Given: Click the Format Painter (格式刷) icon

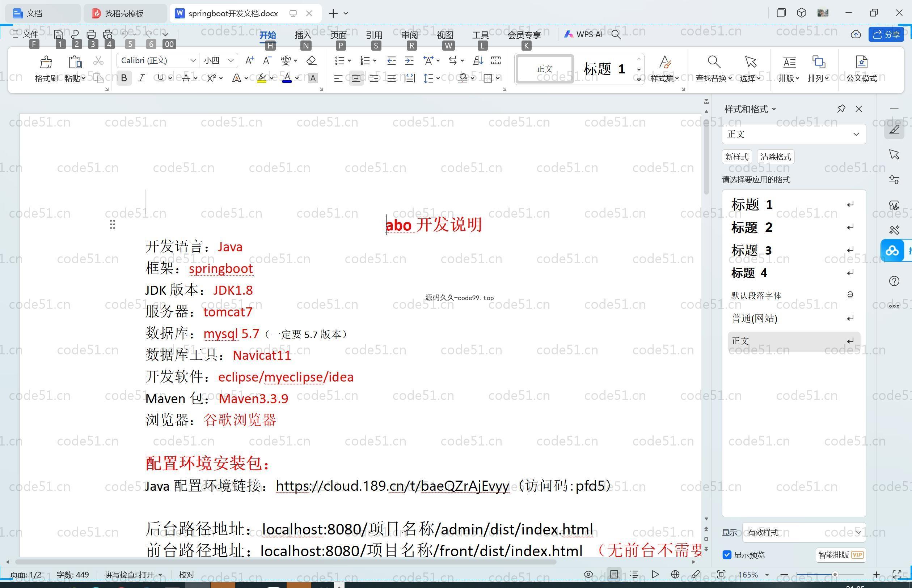Looking at the screenshot, I should point(46,62).
